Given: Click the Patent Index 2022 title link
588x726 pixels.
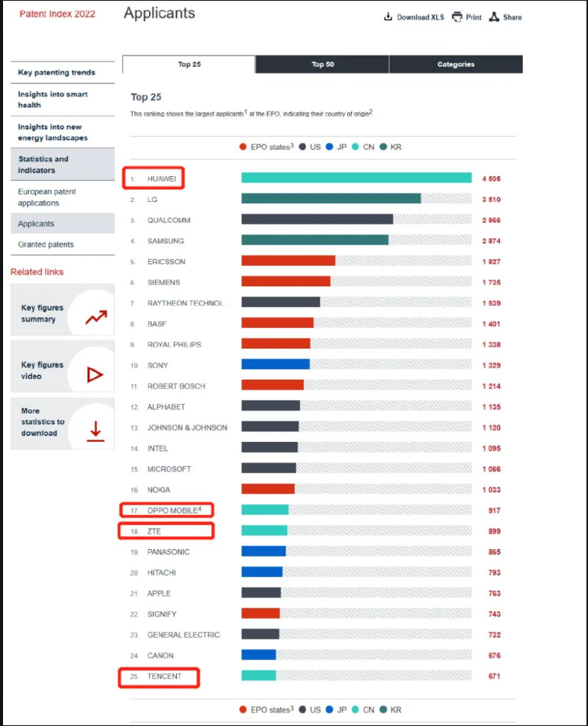Looking at the screenshot, I should [x=58, y=14].
